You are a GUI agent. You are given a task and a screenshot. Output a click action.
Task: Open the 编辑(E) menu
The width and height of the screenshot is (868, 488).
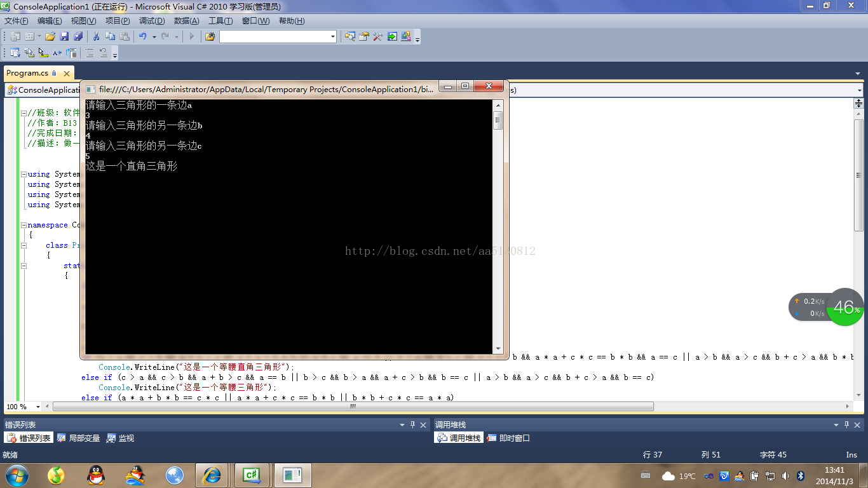coord(50,21)
